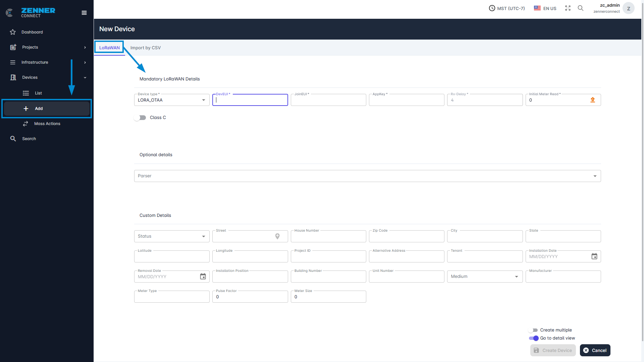Click the Dashboard star icon
This screenshot has width=644, height=362.
tap(13, 32)
